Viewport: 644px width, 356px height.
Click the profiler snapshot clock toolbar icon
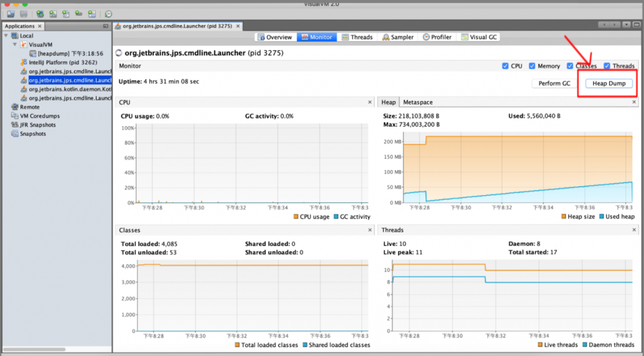108,14
